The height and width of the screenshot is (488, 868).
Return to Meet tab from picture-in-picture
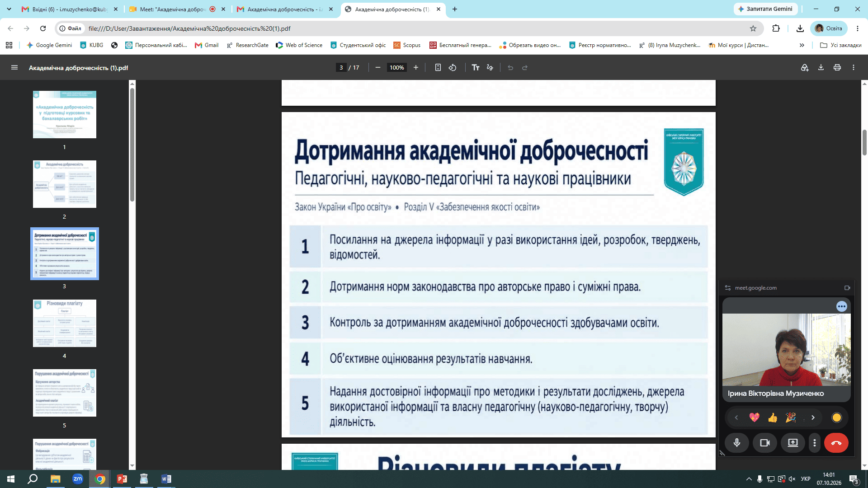847,288
